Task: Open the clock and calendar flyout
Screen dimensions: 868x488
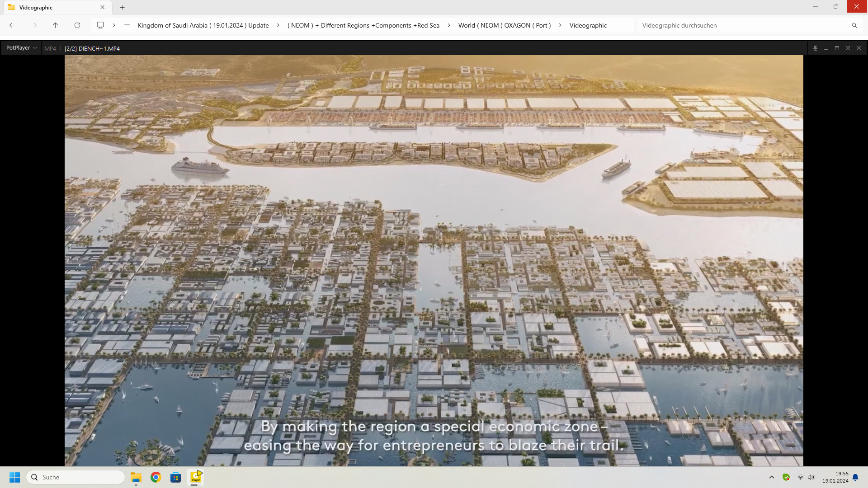Action: (835, 477)
